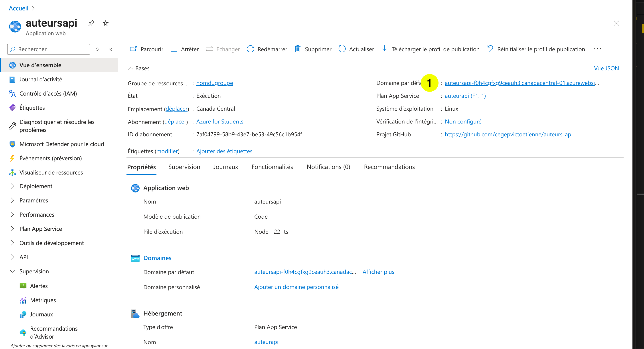Collapse the Bases section

pos(139,68)
